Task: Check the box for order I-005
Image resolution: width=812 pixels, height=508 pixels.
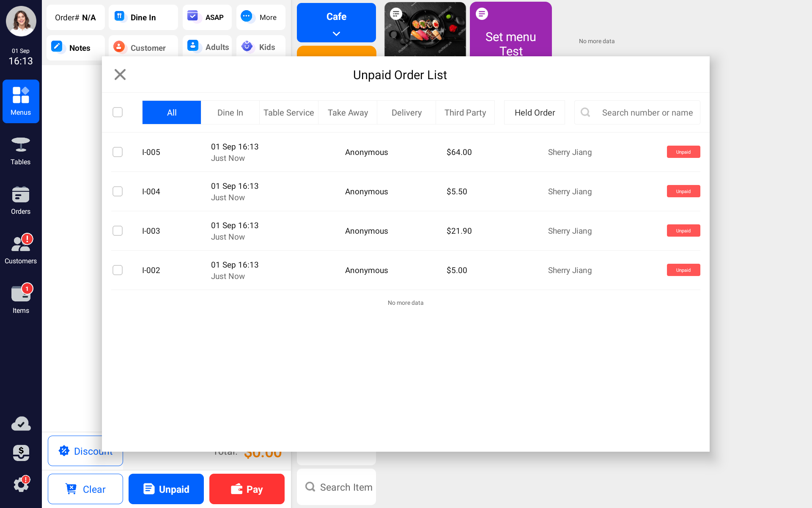Action: (118, 152)
